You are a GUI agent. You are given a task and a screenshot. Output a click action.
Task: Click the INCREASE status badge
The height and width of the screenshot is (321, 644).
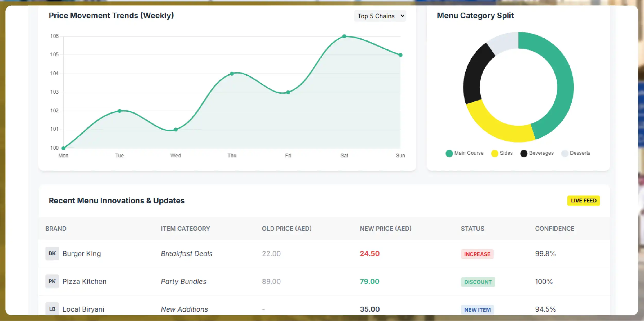coord(477,254)
